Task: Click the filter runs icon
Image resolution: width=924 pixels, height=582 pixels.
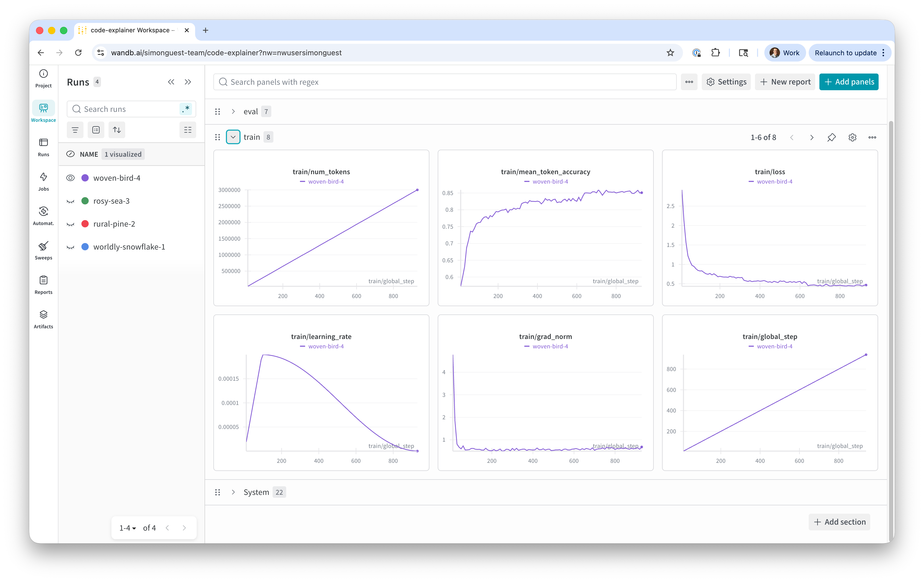Action: tap(75, 130)
